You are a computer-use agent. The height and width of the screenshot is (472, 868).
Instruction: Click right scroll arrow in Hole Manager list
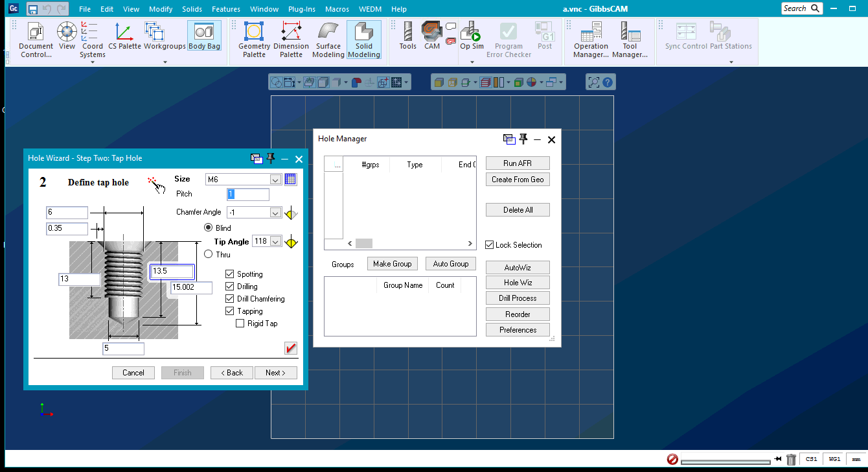point(471,244)
